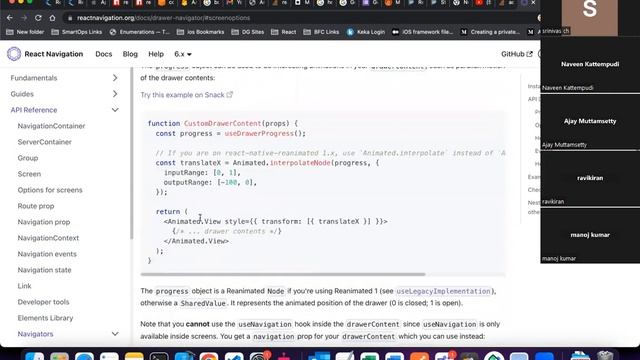This screenshot has width=640, height=360.
Task: Select Options for screens in sidebar
Action: (x=50, y=190)
